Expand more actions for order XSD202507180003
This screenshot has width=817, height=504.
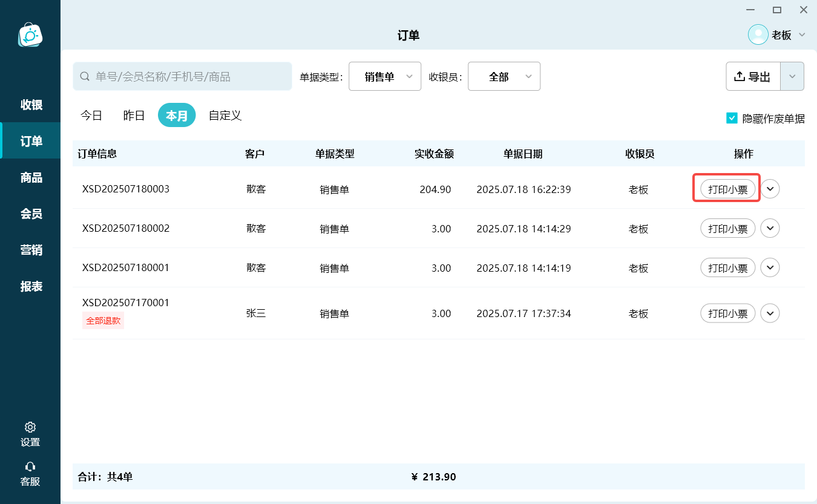770,189
